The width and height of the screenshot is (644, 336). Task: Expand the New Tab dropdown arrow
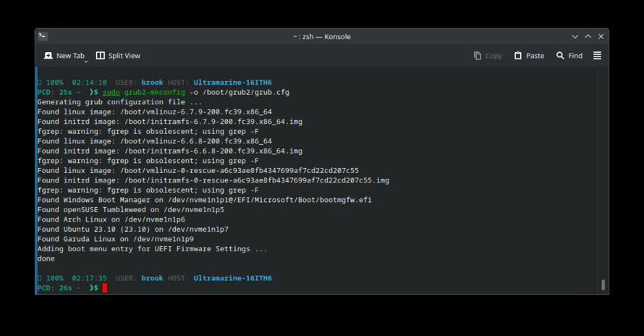[x=86, y=62]
